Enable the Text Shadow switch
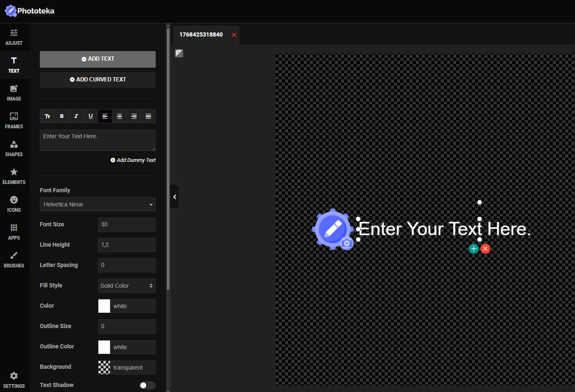575x392 pixels. click(x=147, y=385)
